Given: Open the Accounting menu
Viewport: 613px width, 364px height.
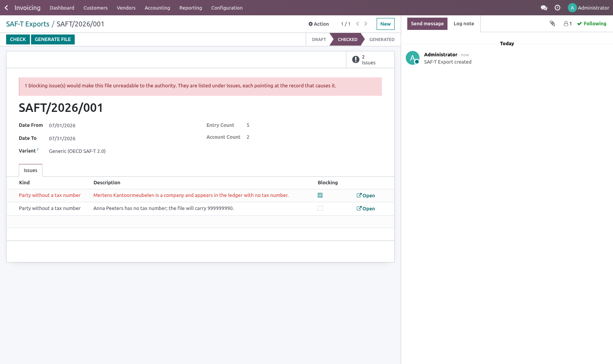Looking at the screenshot, I should [x=157, y=8].
